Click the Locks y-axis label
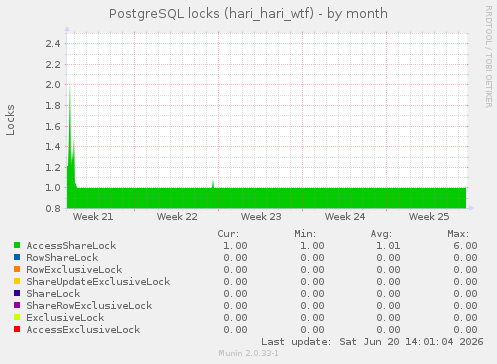The height and width of the screenshot is (364, 497). point(10,120)
